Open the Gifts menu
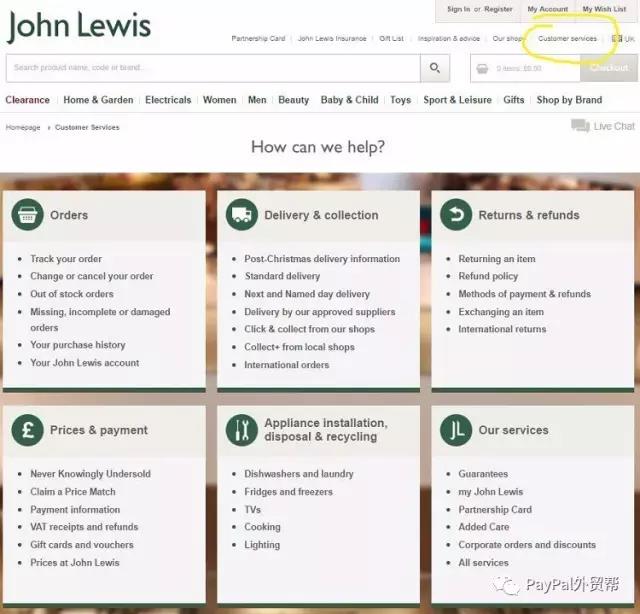The height and width of the screenshot is (614, 640). click(x=513, y=100)
